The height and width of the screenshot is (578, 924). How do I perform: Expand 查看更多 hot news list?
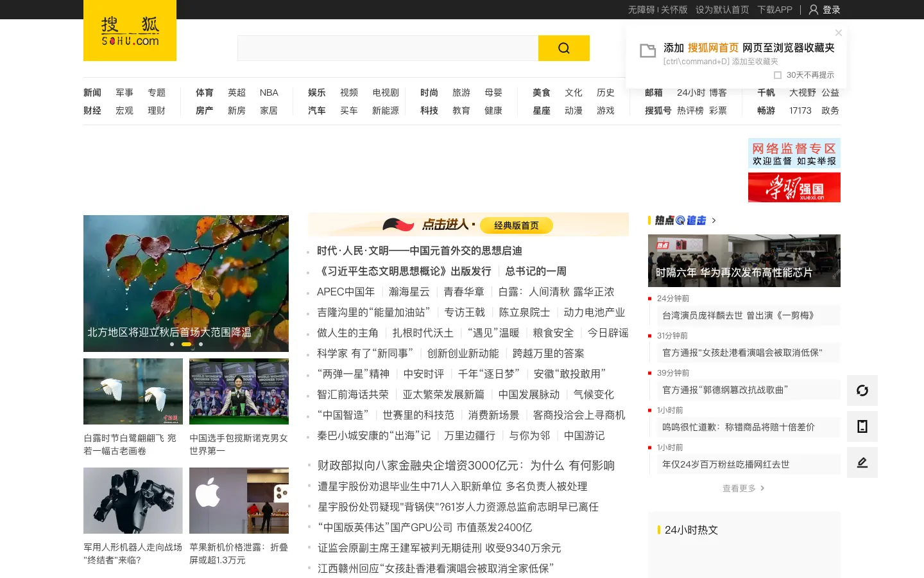pos(743,488)
